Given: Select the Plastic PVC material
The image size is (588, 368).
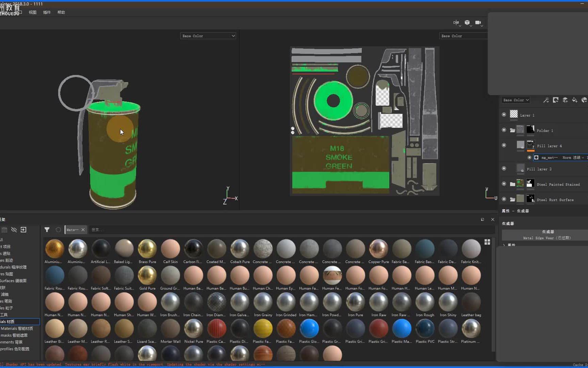Looking at the screenshot, I should tap(425, 331).
